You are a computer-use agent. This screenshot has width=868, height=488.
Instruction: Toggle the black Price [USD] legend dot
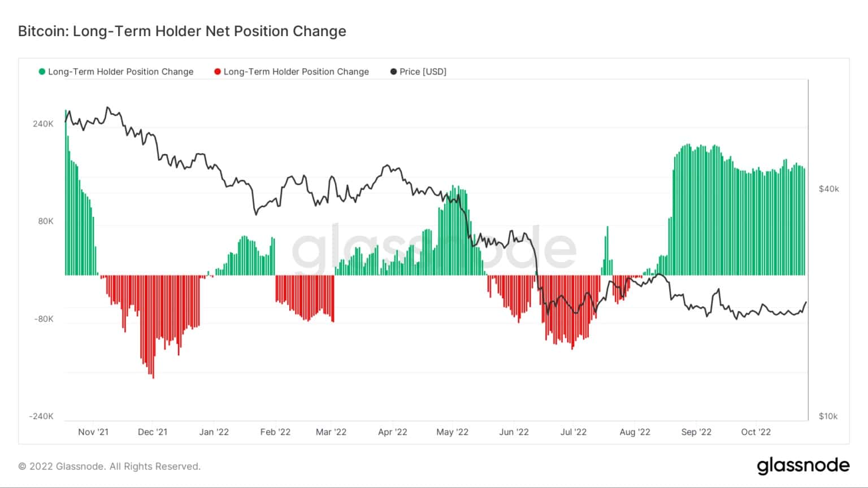393,72
